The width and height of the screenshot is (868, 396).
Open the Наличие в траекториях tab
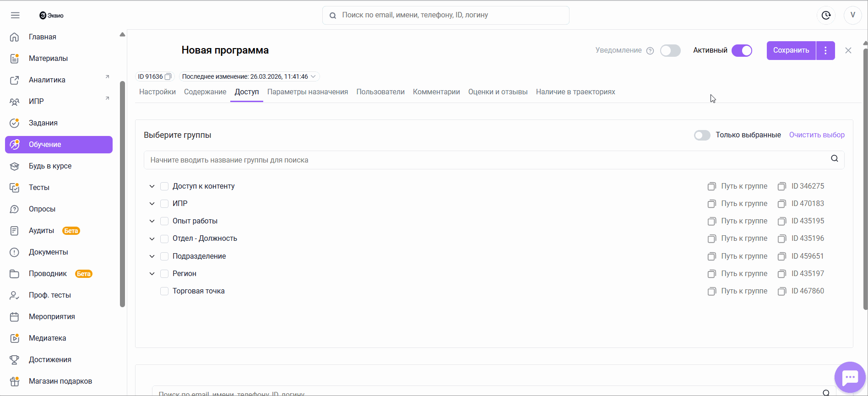575,92
